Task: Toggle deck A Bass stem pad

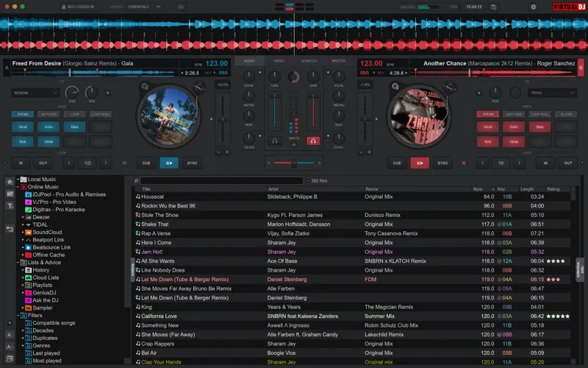Action: click(x=75, y=127)
